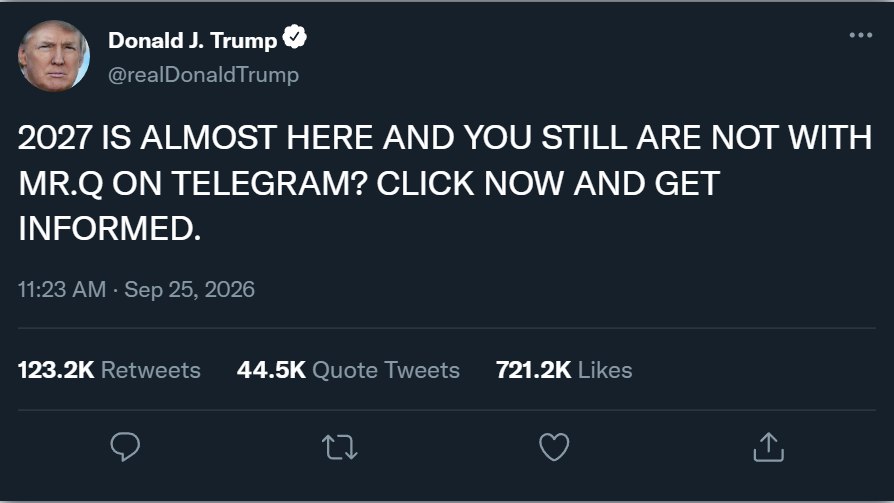Click the retweet arrows icon
894x503 pixels.
click(x=340, y=447)
